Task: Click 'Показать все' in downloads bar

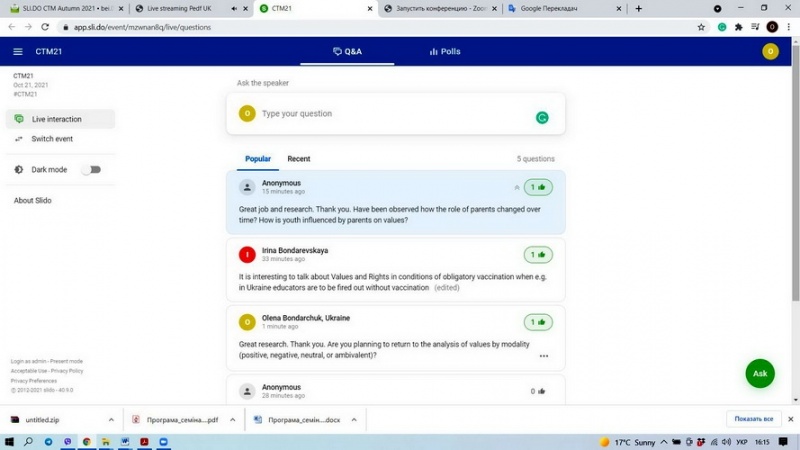Action: [754, 419]
